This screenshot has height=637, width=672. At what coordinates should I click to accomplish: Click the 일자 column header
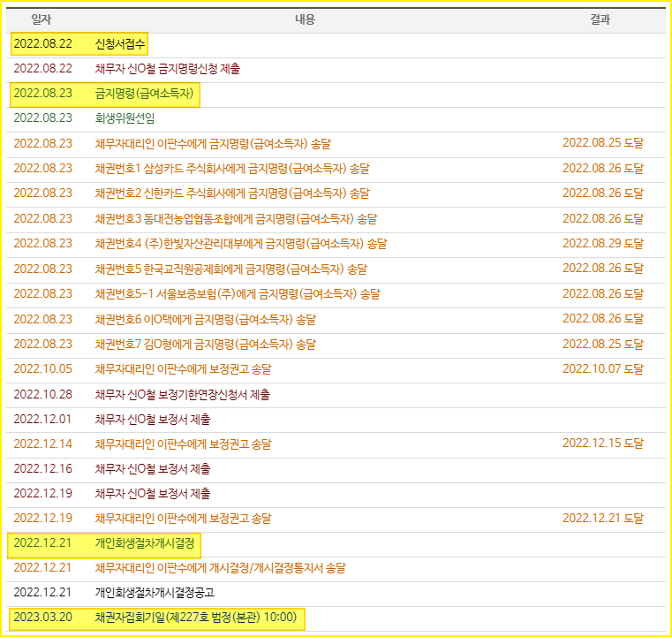pos(42,19)
